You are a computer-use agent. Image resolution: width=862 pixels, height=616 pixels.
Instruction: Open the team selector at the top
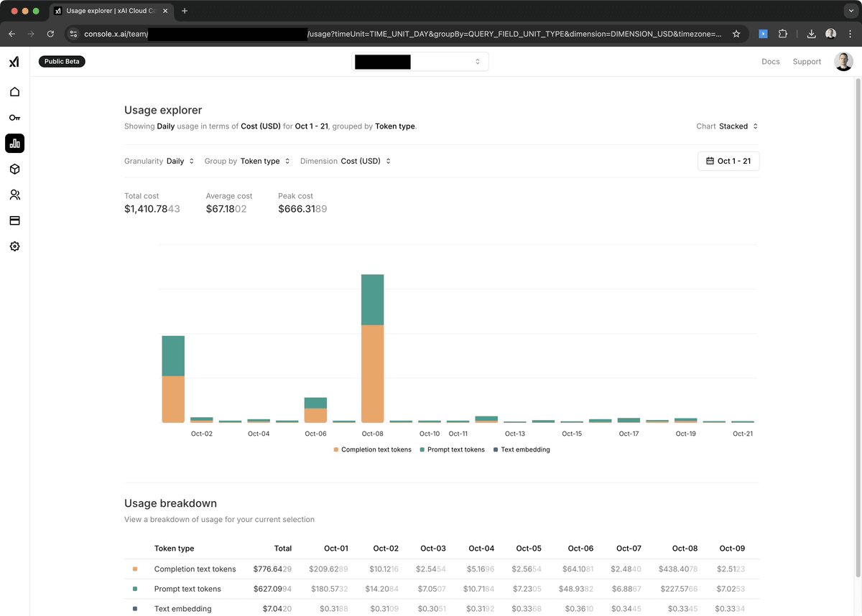click(420, 62)
